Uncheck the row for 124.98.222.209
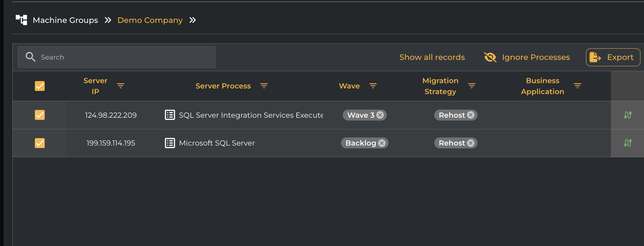This screenshot has width=644, height=246. (x=40, y=115)
